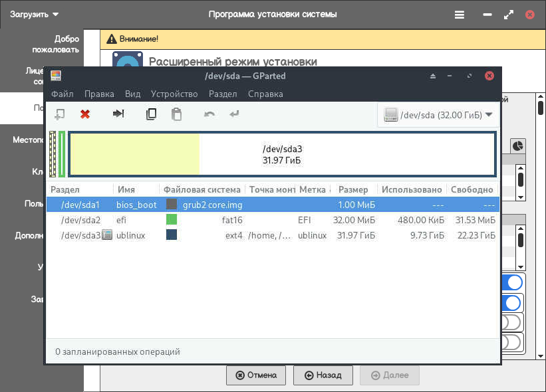Close the GParted window

pos(489,76)
